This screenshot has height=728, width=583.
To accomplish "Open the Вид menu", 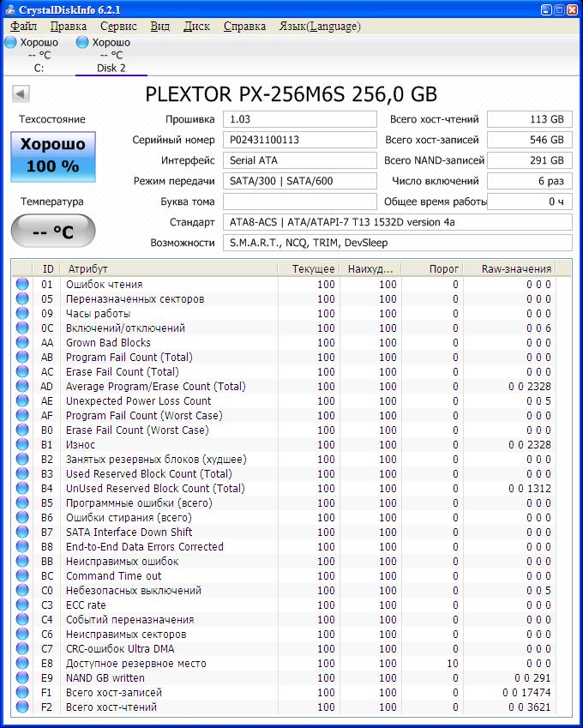I will 159,26.
